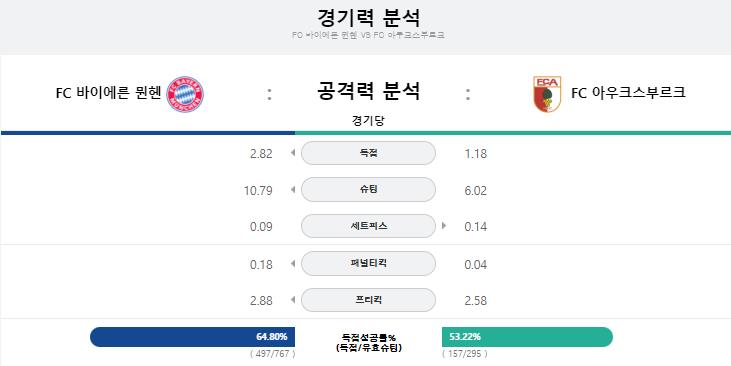Click the right arrow beside 세트피스
The image size is (731, 366).
[444, 226]
